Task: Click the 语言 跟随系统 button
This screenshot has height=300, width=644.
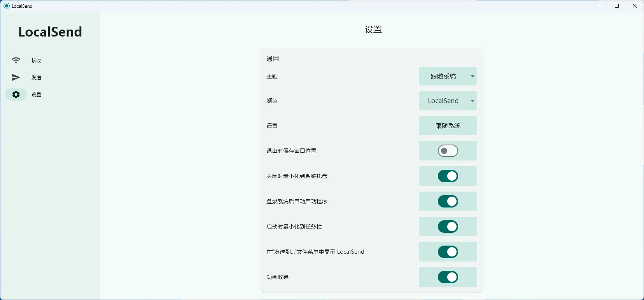Action: (x=448, y=126)
